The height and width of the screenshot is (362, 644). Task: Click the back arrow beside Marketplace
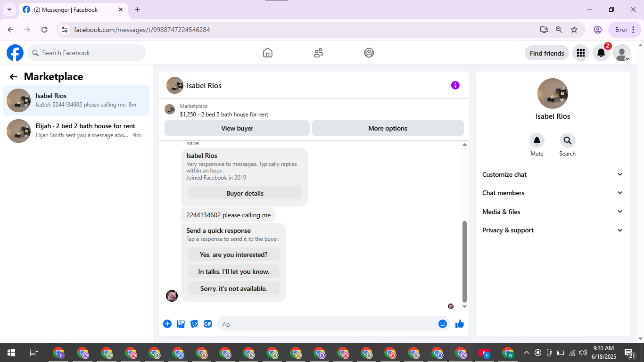tap(14, 77)
